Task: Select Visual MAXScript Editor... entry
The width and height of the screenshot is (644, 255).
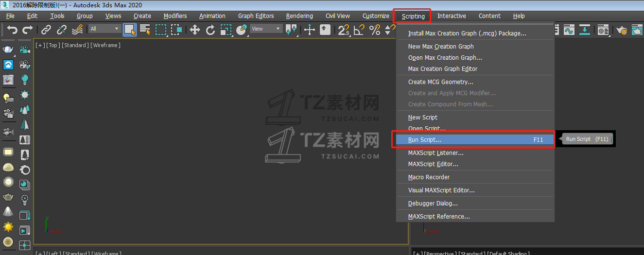Action: (x=441, y=190)
